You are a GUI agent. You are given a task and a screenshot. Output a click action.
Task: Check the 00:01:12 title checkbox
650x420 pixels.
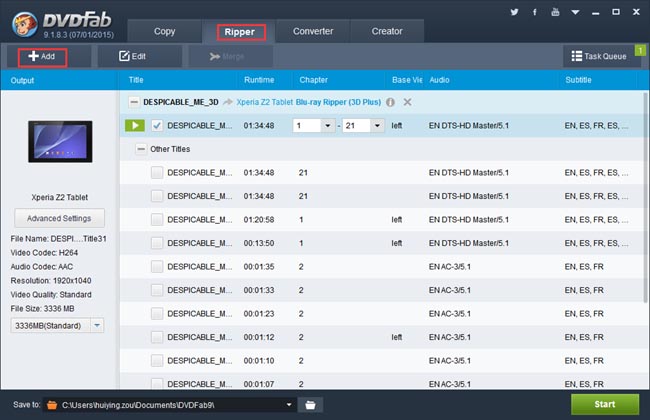157,337
